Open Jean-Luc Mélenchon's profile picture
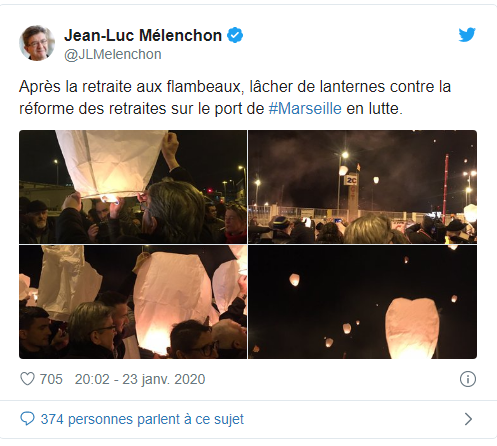Screen dimensions: 497x446 click(37, 43)
